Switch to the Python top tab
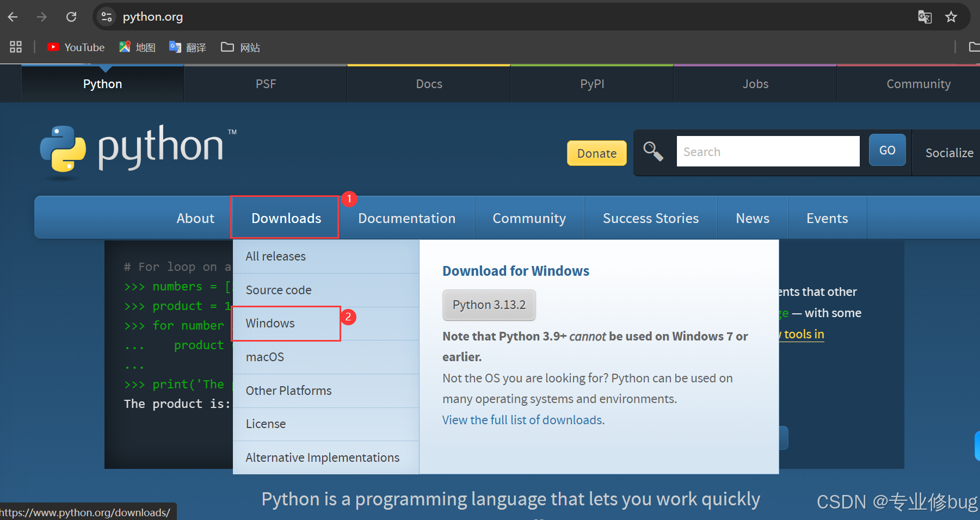The height and width of the screenshot is (520, 980). coord(102,84)
